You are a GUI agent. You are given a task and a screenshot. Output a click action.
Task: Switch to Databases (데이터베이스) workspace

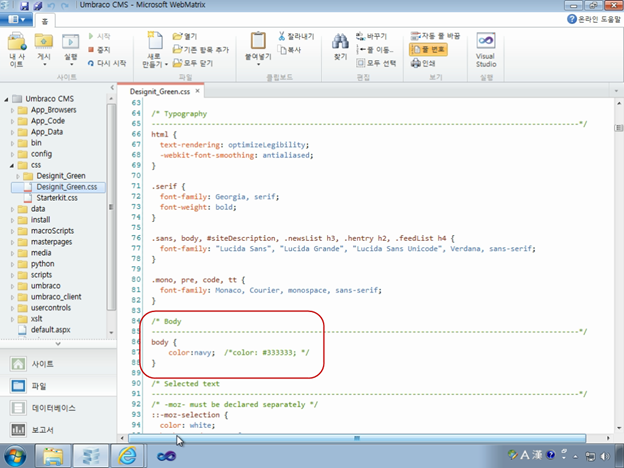click(x=58, y=408)
